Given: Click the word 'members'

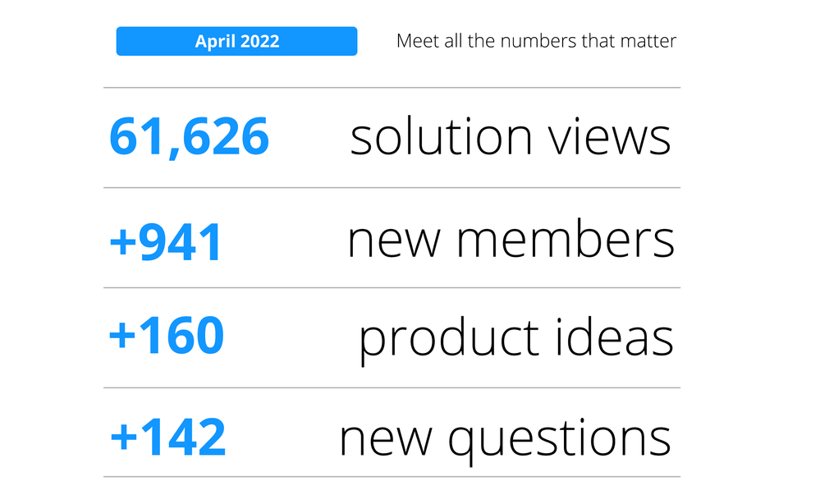Looking at the screenshot, I should 565,241.
